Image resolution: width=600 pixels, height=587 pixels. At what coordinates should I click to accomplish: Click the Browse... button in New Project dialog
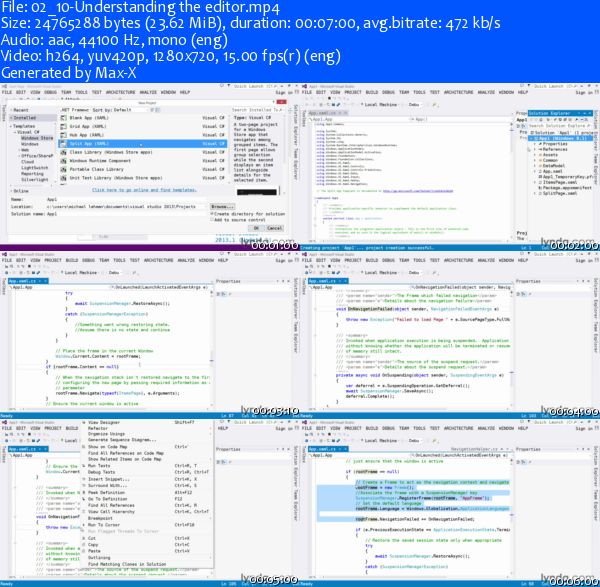pos(222,206)
